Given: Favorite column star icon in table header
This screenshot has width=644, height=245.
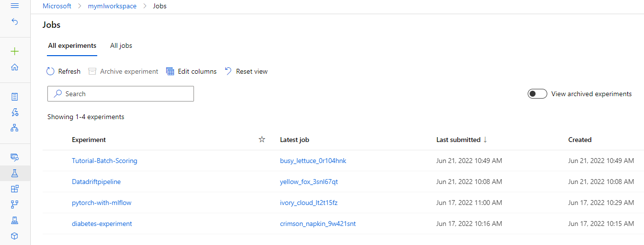Looking at the screenshot, I should click(x=262, y=140).
